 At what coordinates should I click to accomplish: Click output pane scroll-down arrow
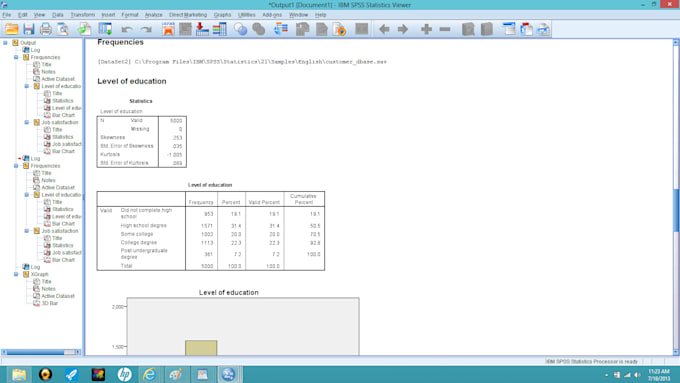pos(676,352)
